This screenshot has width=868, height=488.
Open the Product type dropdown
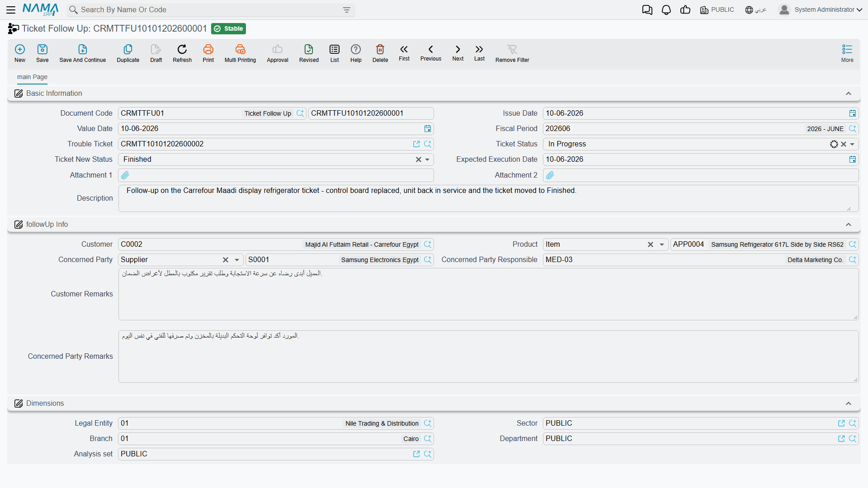point(662,244)
